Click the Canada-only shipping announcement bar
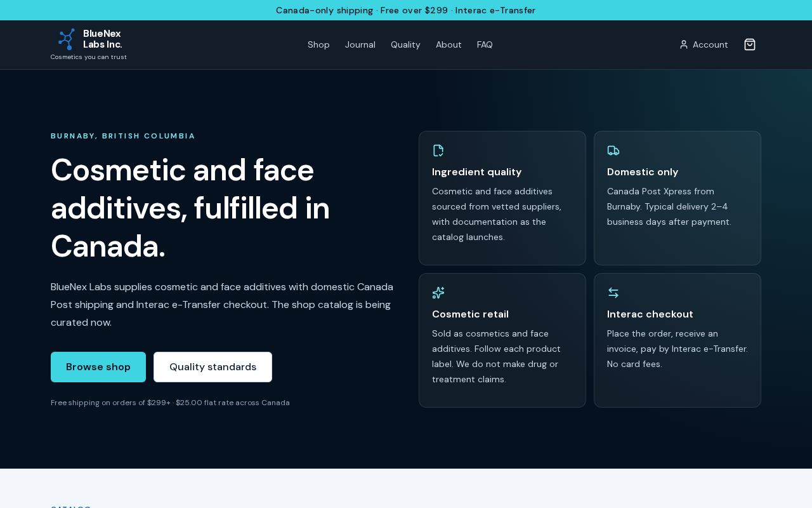 tap(406, 10)
